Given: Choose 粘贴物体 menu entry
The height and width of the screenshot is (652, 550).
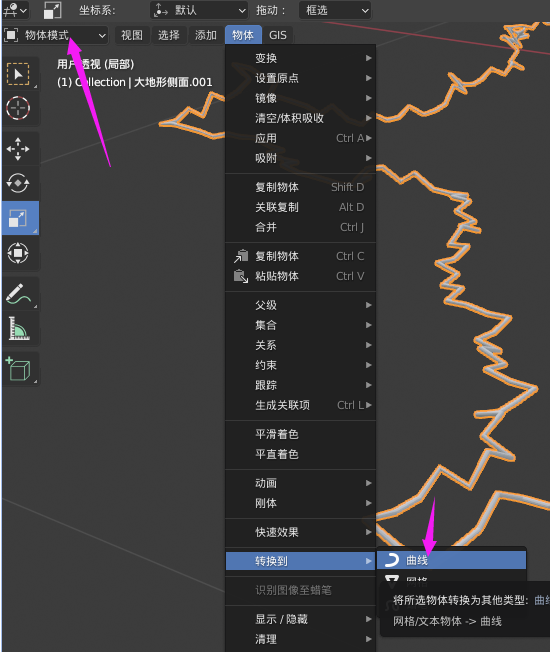Looking at the screenshot, I should pos(301,276).
